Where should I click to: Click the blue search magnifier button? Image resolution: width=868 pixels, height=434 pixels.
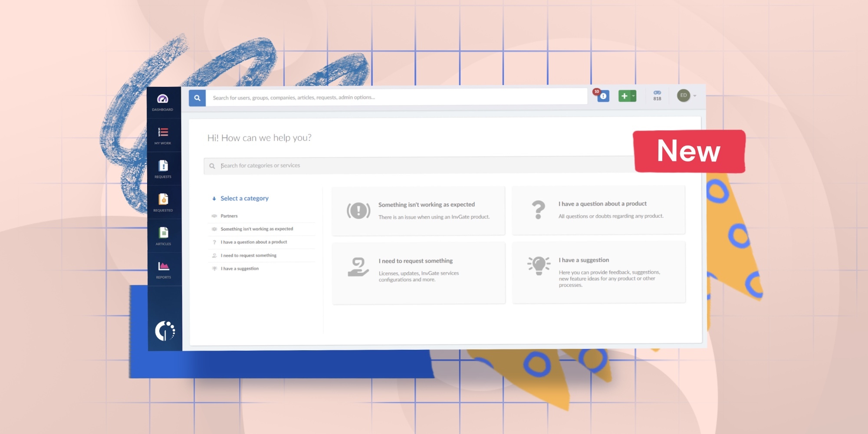point(197,98)
